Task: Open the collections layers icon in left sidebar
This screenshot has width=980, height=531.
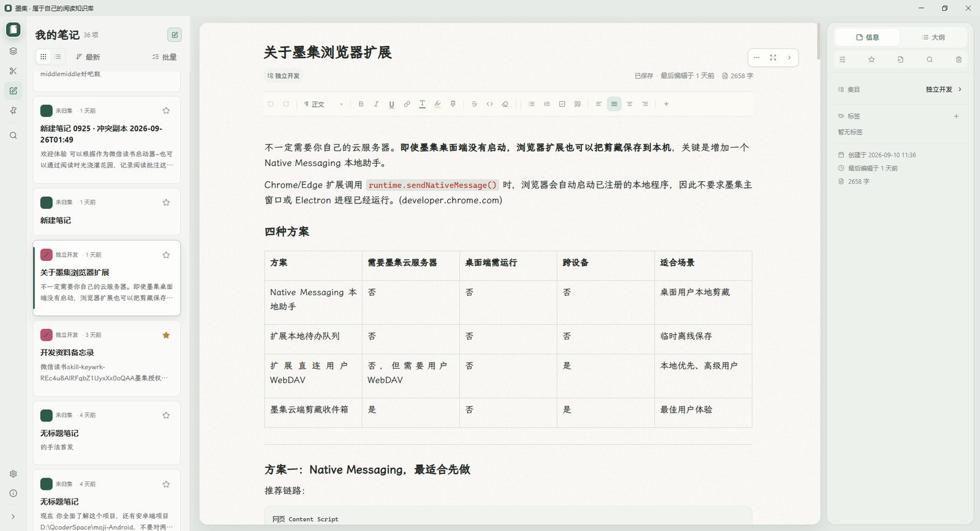Action: pos(13,51)
